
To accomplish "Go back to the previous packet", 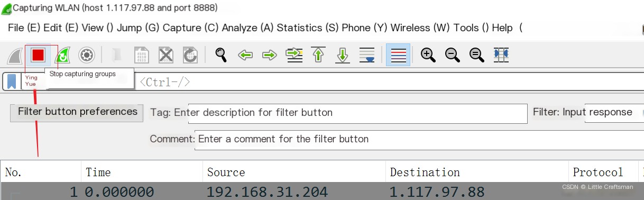I will pyautogui.click(x=245, y=55).
